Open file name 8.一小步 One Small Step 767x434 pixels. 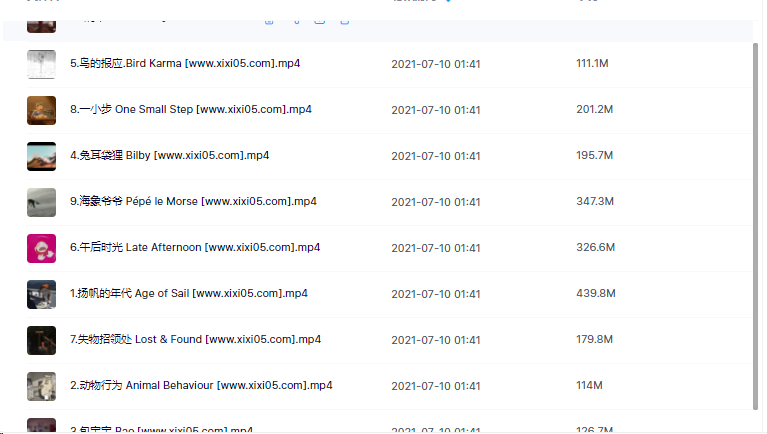[x=190, y=110]
